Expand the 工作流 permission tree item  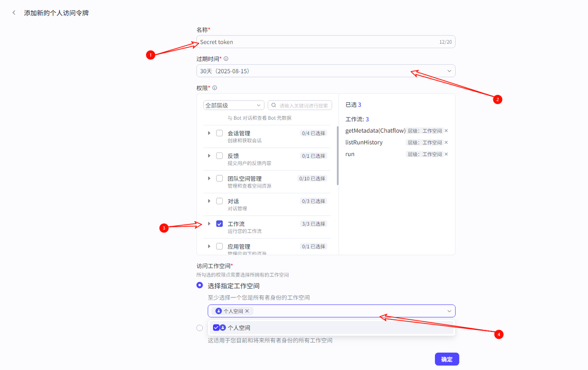click(209, 224)
